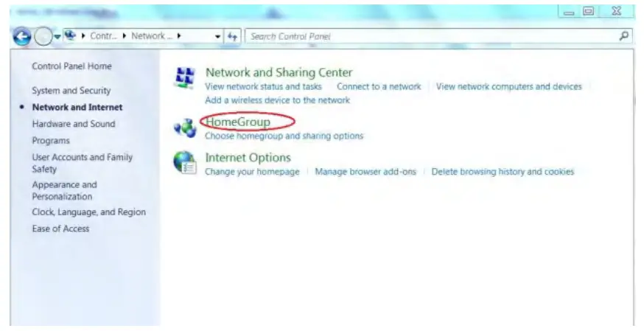
Task: Click Connect to a network link
Action: pos(379,86)
